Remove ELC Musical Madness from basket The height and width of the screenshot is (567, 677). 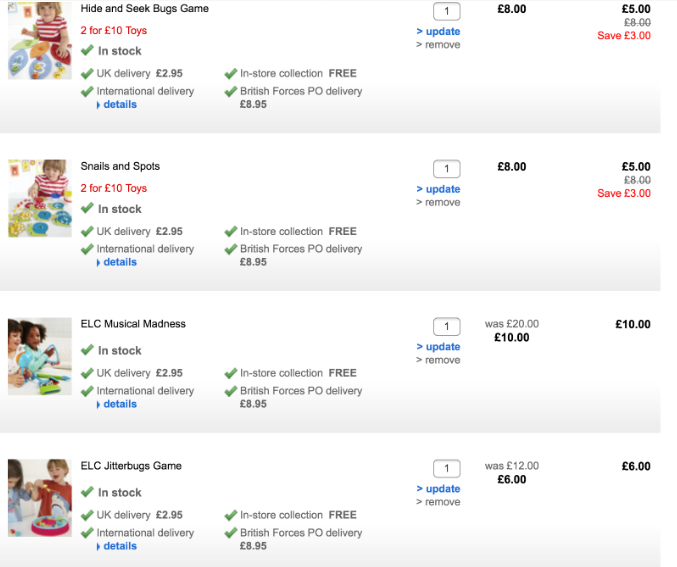click(442, 361)
